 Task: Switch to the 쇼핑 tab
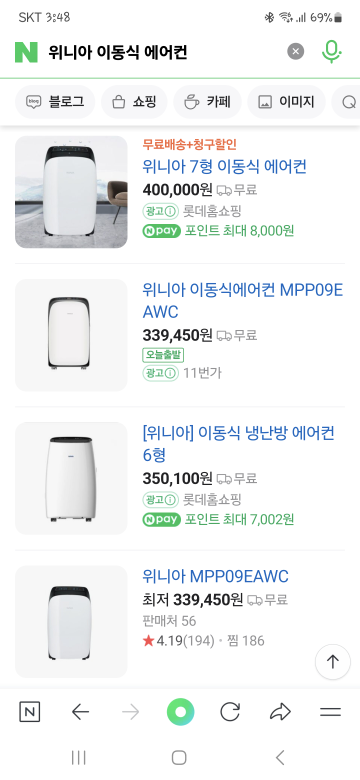coord(134,102)
